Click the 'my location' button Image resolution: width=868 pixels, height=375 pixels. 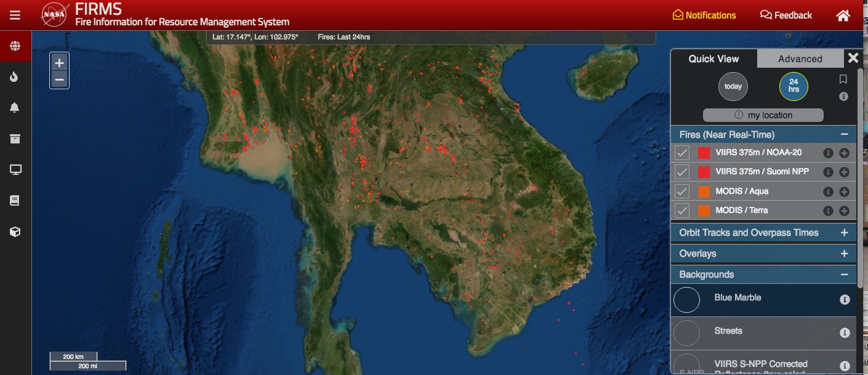click(x=763, y=115)
